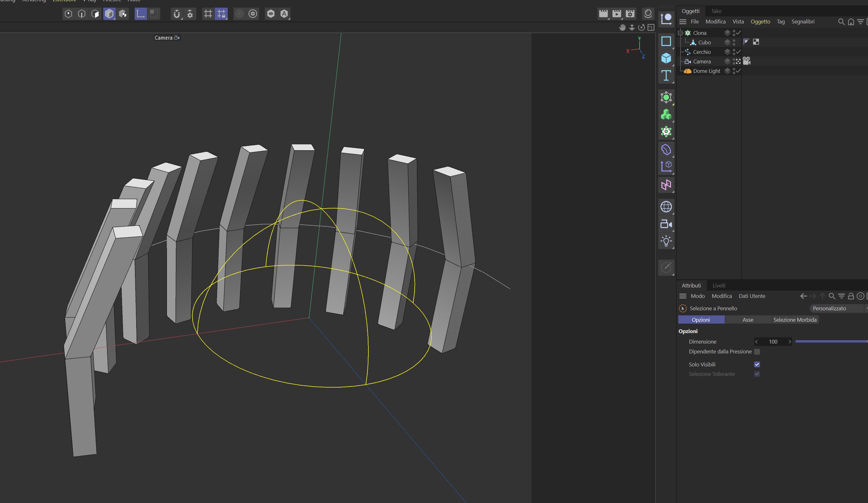Collapse the Clona tree node
Screen dimensions: 868x503
pyautogui.click(x=680, y=33)
